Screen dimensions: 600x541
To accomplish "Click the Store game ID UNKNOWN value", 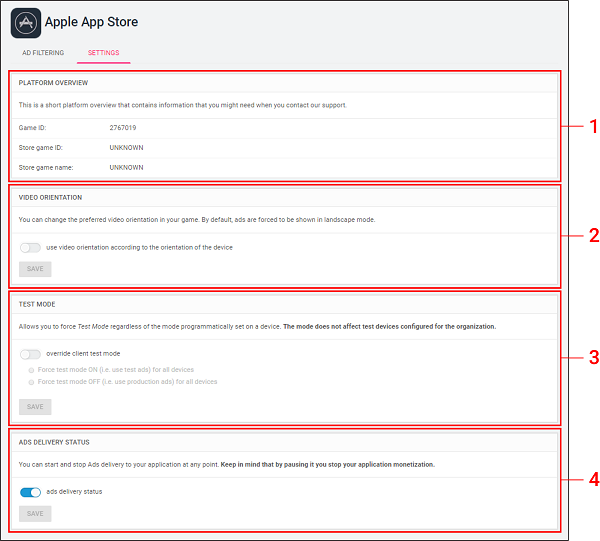I will 127,147.
